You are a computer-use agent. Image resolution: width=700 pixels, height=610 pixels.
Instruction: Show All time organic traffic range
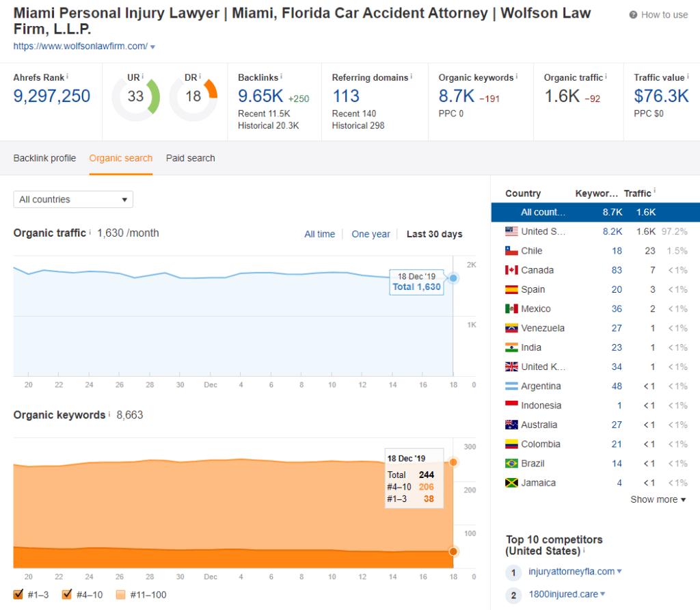[320, 234]
